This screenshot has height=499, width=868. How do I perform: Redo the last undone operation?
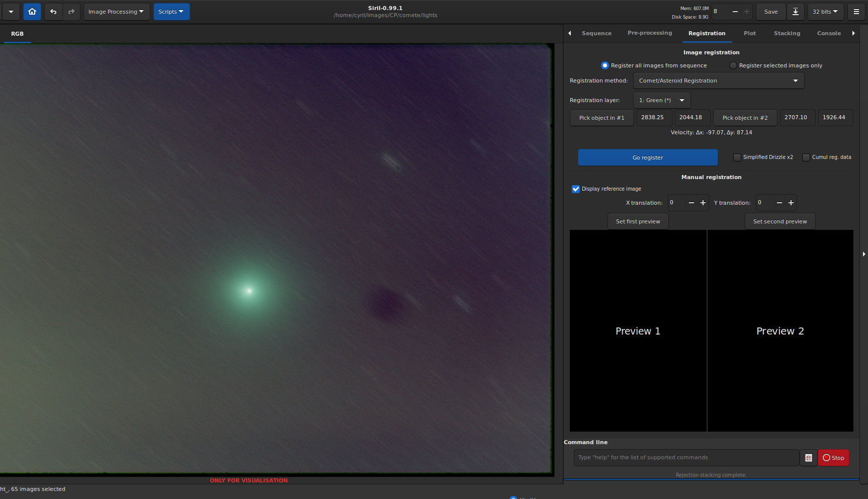71,12
